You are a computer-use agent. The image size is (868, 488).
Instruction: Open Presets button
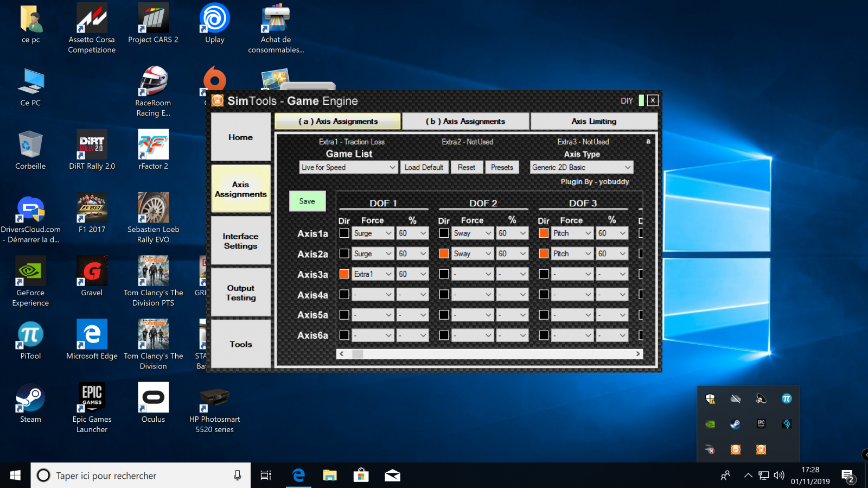click(502, 167)
